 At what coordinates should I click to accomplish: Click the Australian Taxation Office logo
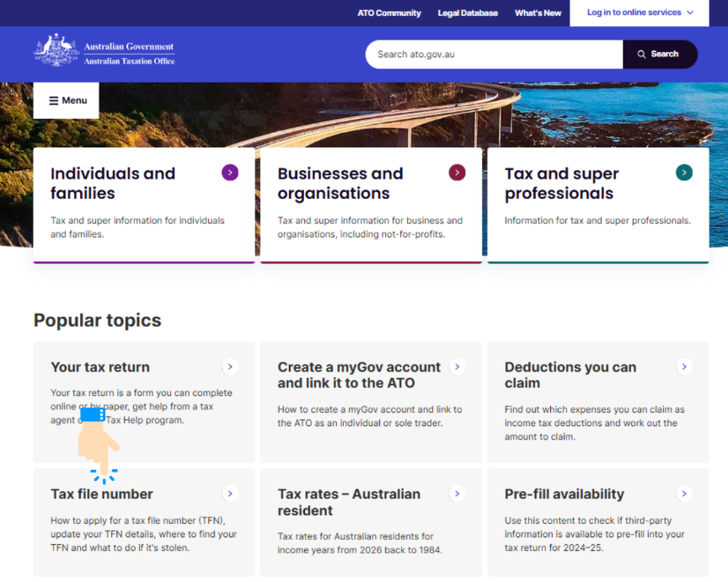pyautogui.click(x=104, y=53)
